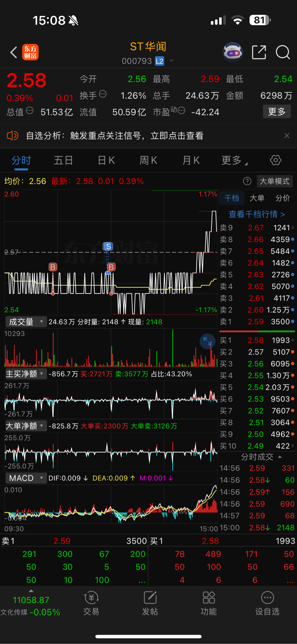Tap the battery 81 status indicator
This screenshot has width=297, height=644.
click(260, 20)
